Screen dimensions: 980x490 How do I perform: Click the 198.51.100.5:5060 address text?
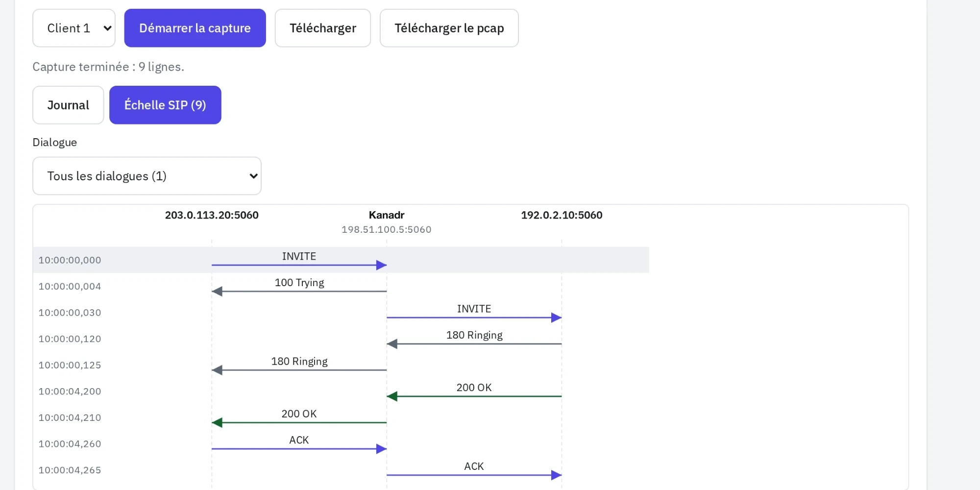387,229
